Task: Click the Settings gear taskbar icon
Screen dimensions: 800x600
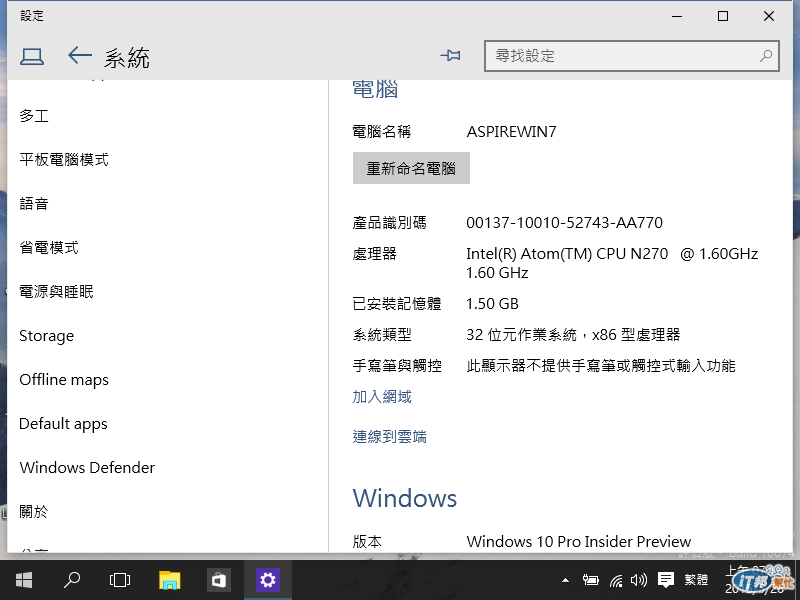Action: [x=268, y=580]
